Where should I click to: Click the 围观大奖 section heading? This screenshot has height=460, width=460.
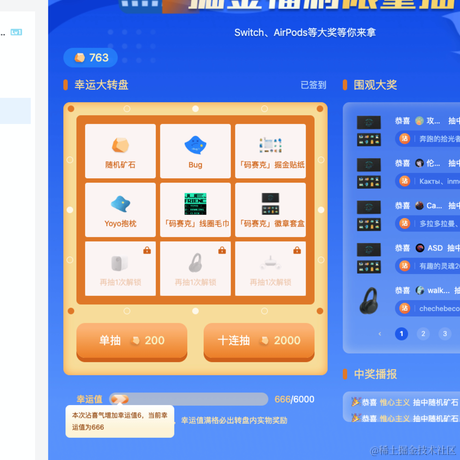(375, 85)
